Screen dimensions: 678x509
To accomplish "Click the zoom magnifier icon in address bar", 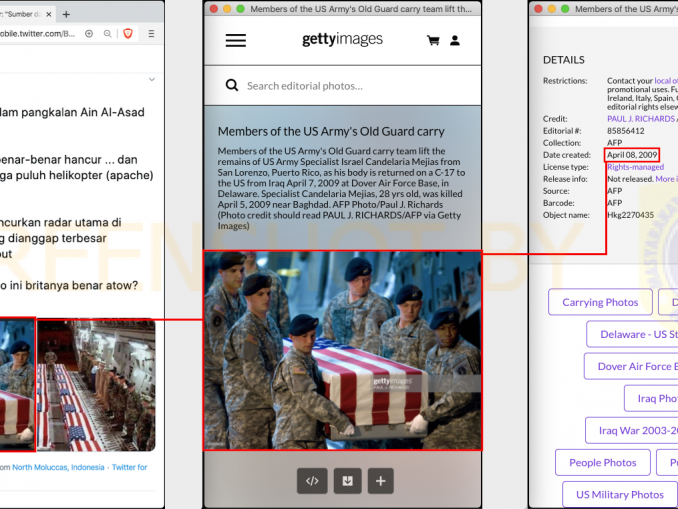I will (x=107, y=33).
